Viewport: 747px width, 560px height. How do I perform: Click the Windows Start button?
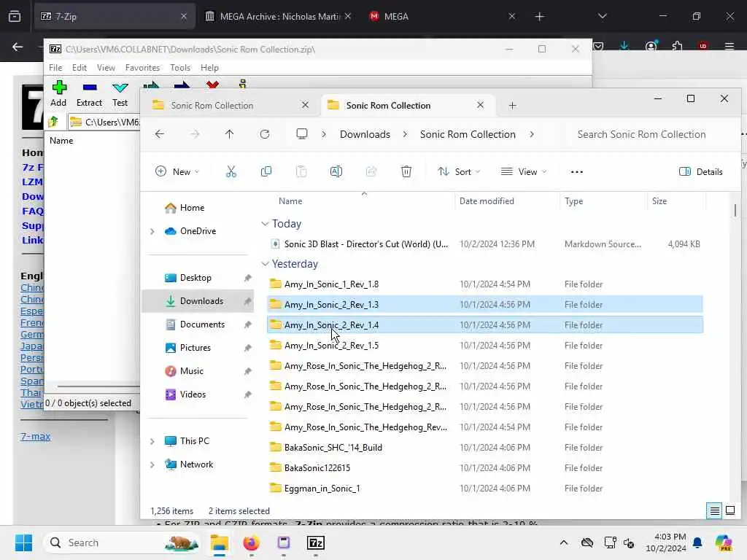click(x=24, y=542)
